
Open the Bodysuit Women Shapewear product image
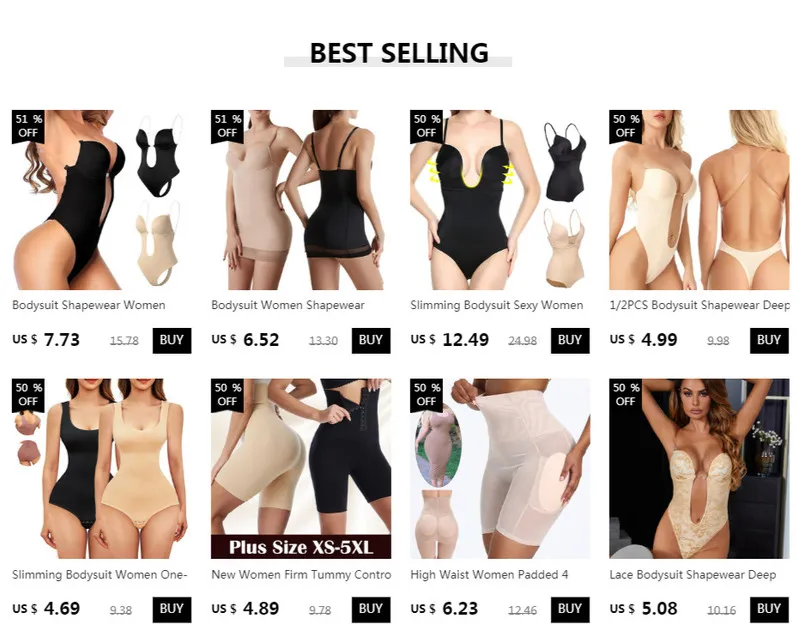click(301, 200)
